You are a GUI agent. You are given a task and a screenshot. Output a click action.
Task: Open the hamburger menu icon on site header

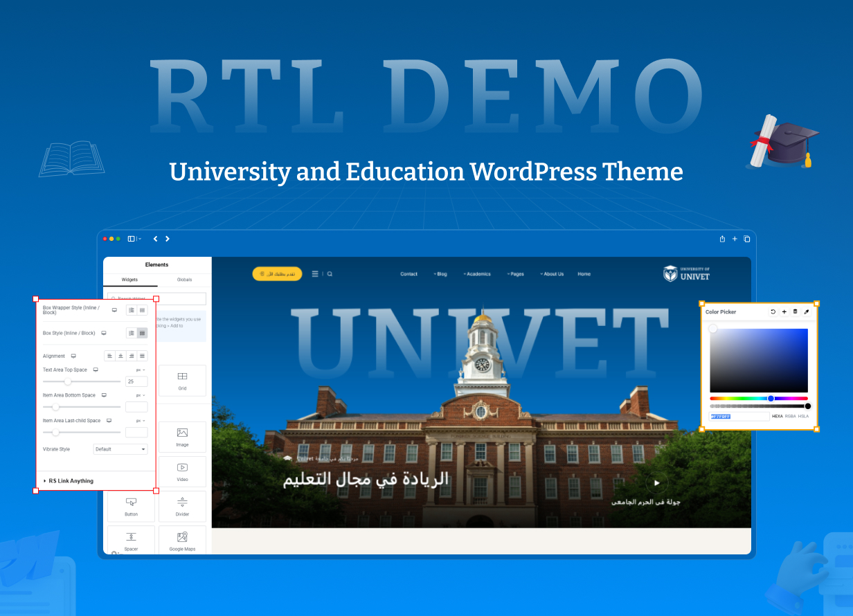point(315,274)
